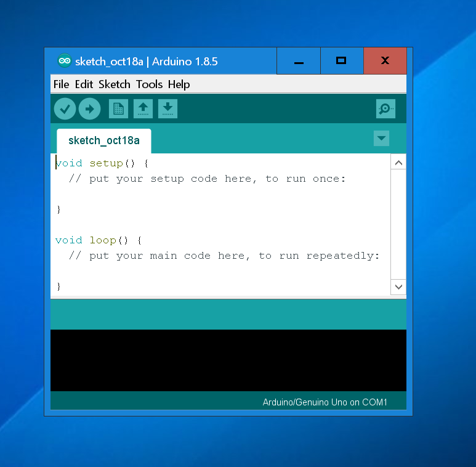Upload the sketch using the arrow icon
Viewport: 476px width, 467px height.
click(x=89, y=109)
